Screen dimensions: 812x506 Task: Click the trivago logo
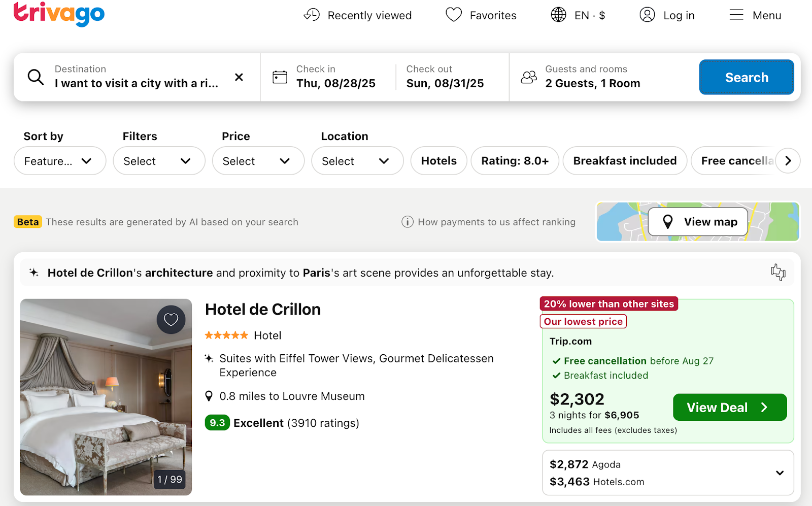click(59, 14)
